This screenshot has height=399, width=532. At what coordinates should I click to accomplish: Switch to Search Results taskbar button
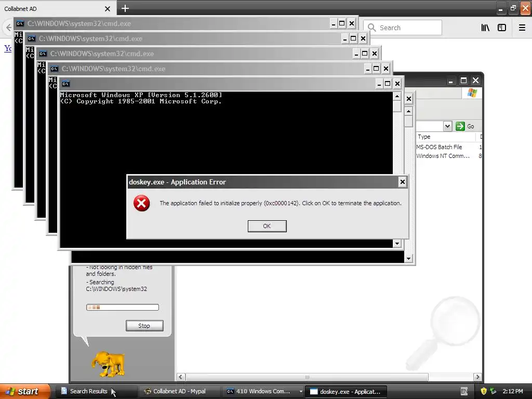pyautogui.click(x=96, y=391)
